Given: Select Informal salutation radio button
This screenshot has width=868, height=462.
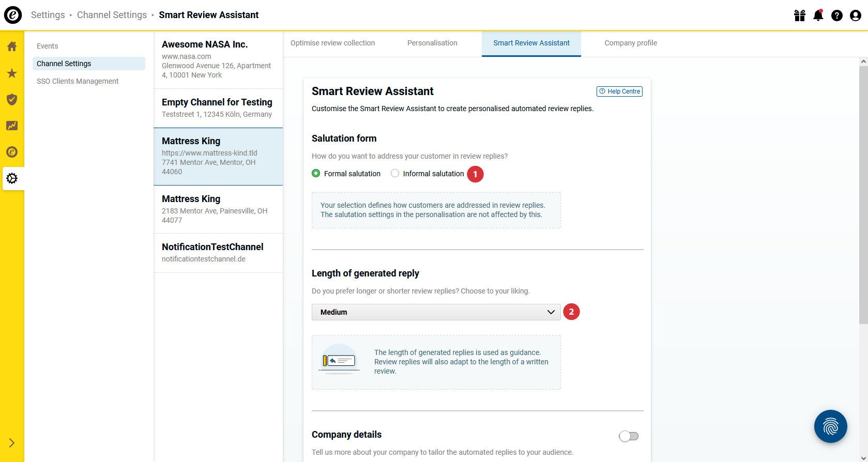Looking at the screenshot, I should (395, 174).
